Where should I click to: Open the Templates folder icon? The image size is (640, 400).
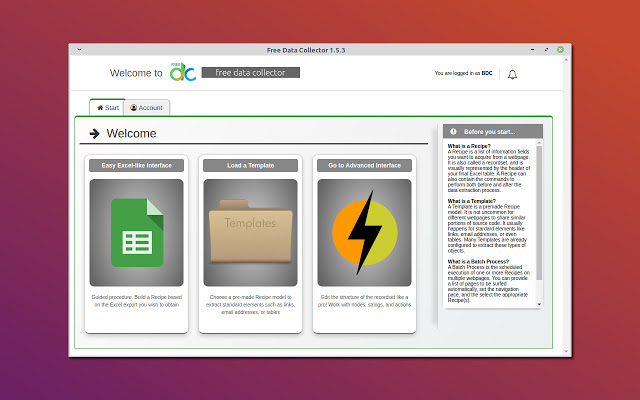[x=250, y=232]
